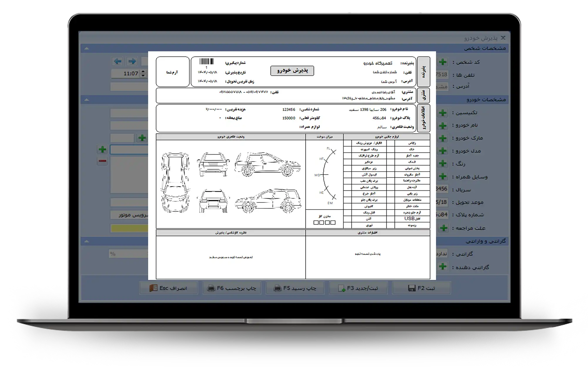Add a guarantor with the گارانتی دهنده plus icon

click(x=443, y=267)
